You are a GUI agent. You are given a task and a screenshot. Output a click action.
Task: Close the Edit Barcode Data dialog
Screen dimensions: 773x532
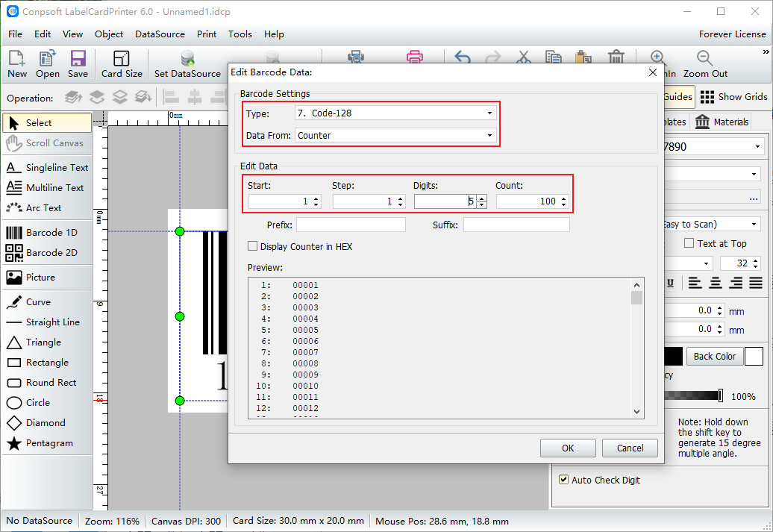653,72
